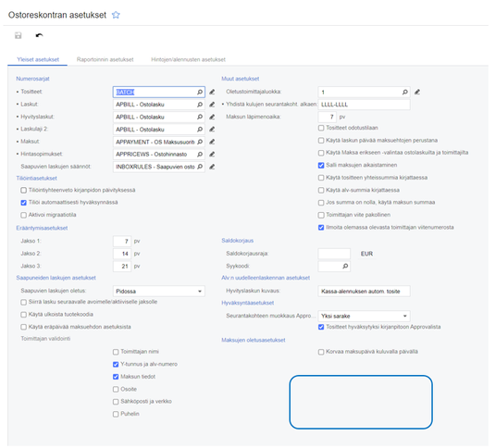Switch to Raportoinnin asetukset tab
496x448 pixels.
tap(105, 59)
